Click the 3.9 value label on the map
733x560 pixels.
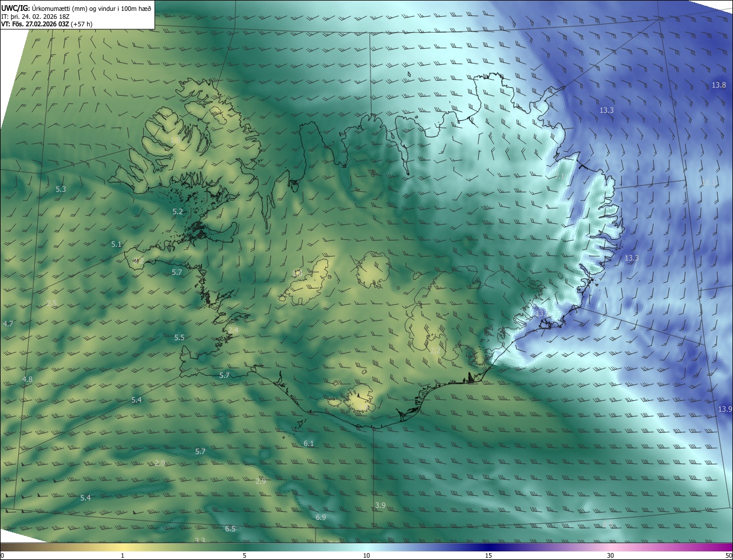pyautogui.click(x=380, y=505)
